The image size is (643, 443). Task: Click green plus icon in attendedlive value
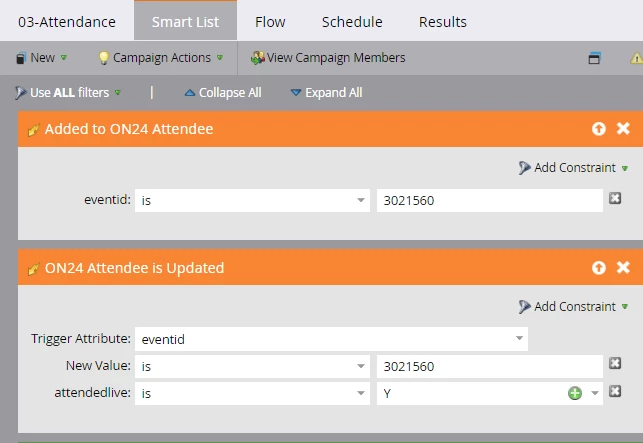(575, 393)
